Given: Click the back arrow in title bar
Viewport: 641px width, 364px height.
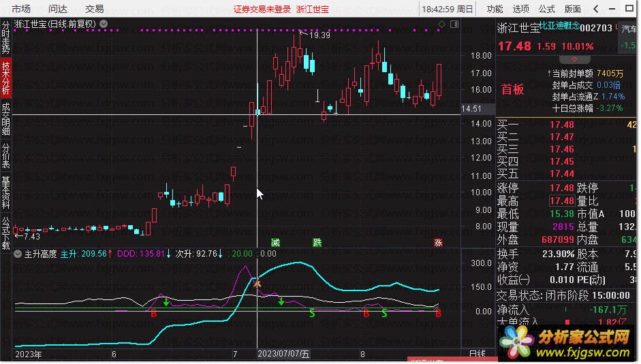Looking at the screenshot, I should 596,9.
